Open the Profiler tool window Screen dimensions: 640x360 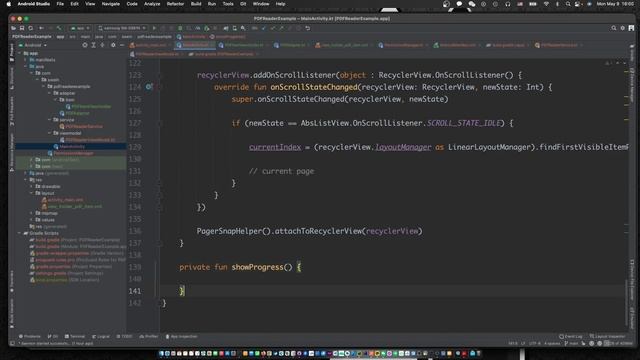pyautogui.click(x=149, y=336)
